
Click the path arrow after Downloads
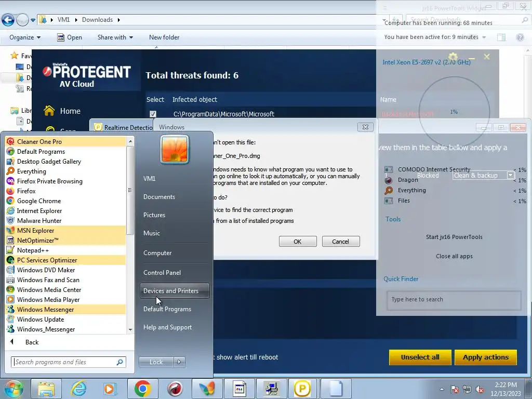pyautogui.click(x=119, y=20)
